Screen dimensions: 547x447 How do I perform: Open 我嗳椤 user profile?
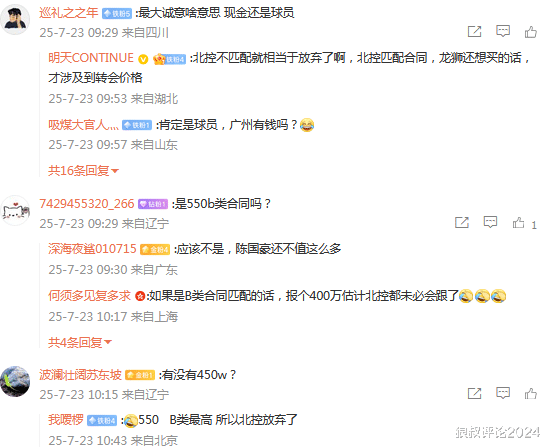click(x=66, y=419)
